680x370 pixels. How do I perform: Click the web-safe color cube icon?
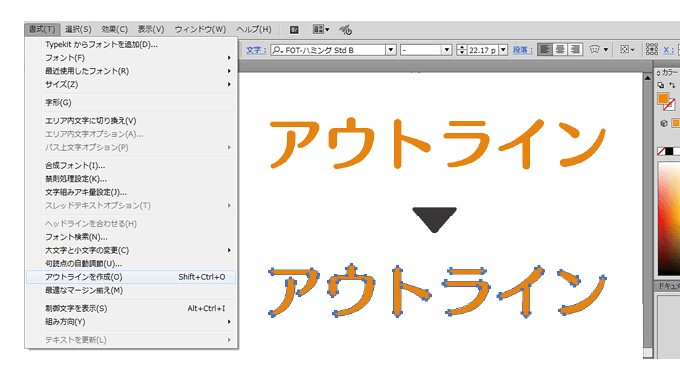click(664, 123)
